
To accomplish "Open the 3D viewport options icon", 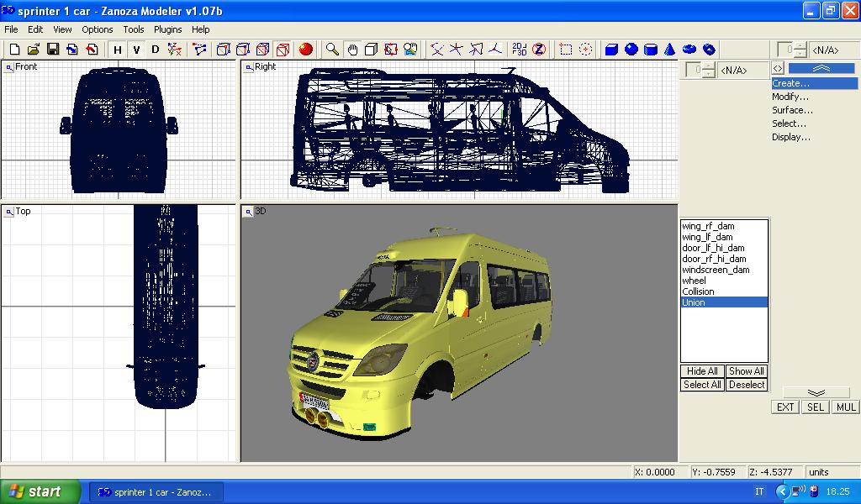I will tap(249, 212).
